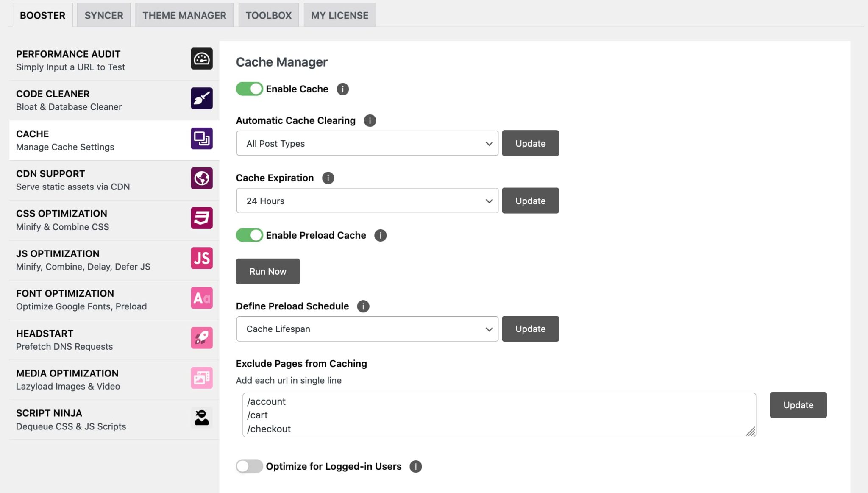This screenshot has height=493, width=868.
Task: Click the Performance Audit speedometer icon
Action: (x=202, y=58)
